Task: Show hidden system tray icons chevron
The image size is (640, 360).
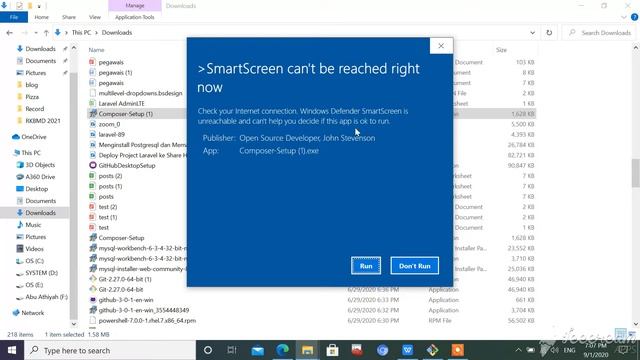Action: tap(518, 350)
